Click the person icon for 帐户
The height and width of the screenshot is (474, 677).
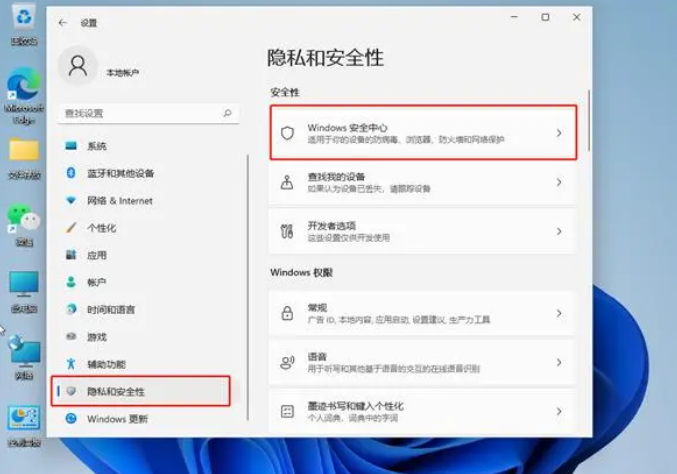click(71, 282)
